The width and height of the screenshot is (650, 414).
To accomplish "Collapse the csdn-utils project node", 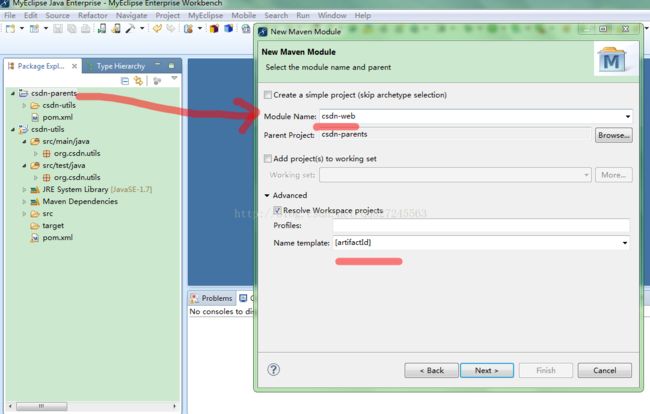I will 13,130.
